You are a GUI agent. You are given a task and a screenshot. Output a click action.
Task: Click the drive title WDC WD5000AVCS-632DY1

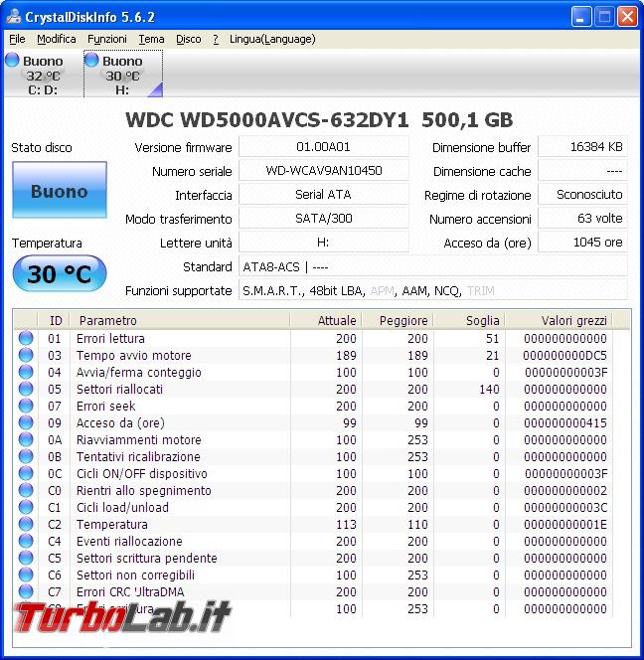coord(267,120)
